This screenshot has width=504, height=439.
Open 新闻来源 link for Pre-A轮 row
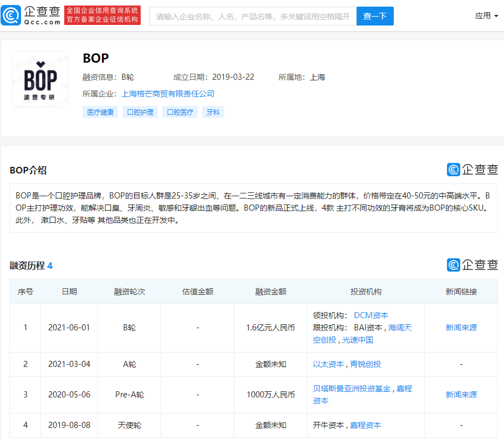tap(461, 395)
